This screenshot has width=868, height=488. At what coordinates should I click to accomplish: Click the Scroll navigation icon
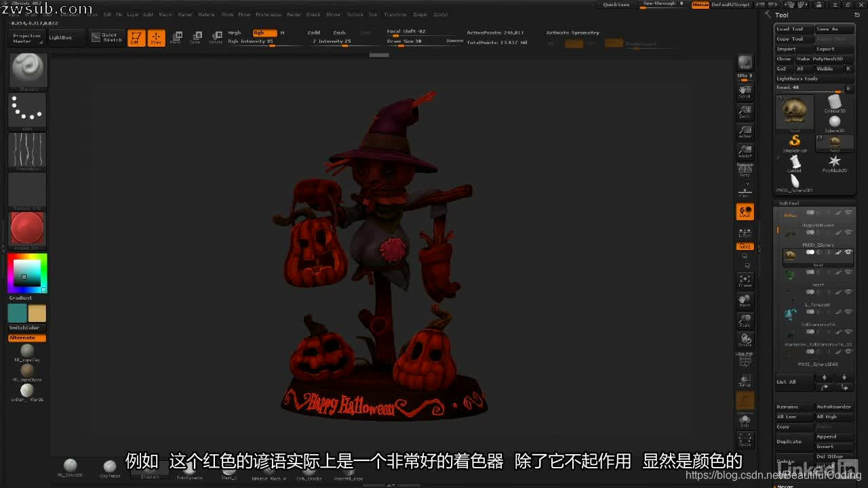click(x=745, y=92)
